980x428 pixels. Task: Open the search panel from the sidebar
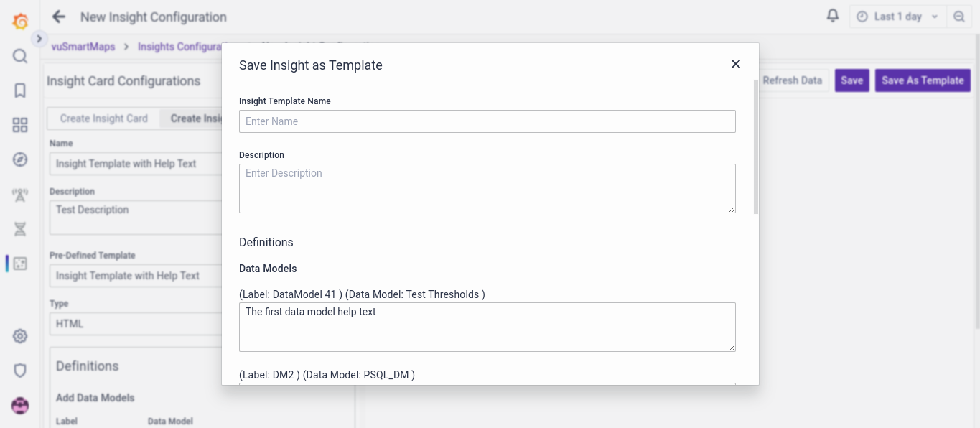[19, 56]
